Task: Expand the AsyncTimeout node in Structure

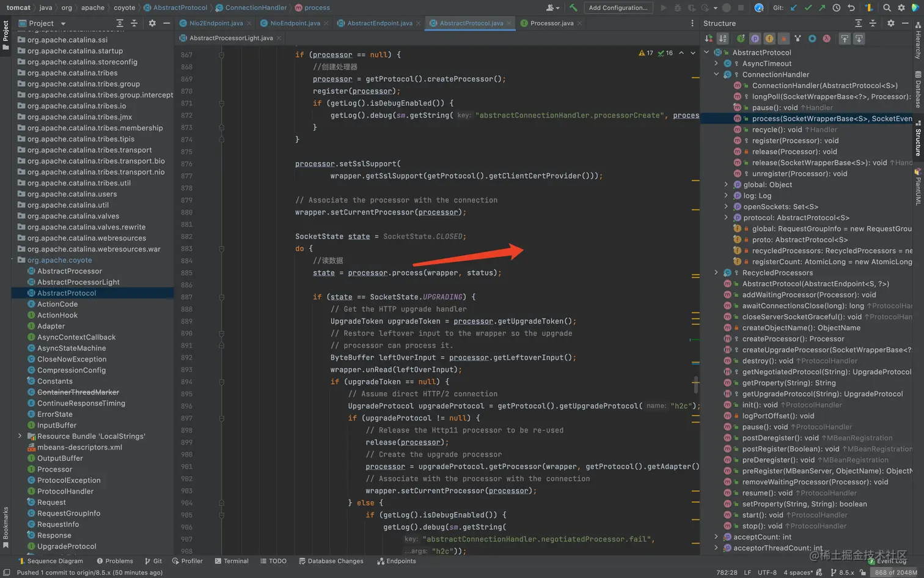Action: (716, 64)
